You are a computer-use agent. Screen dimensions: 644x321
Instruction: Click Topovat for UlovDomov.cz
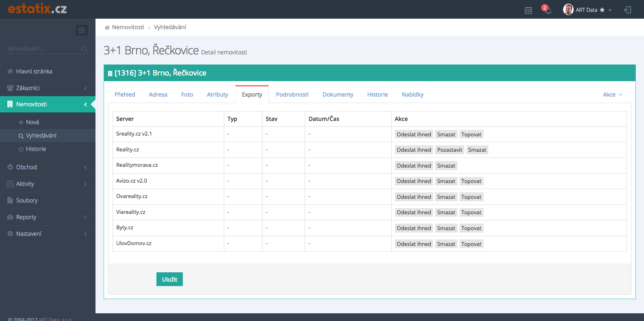471,244
